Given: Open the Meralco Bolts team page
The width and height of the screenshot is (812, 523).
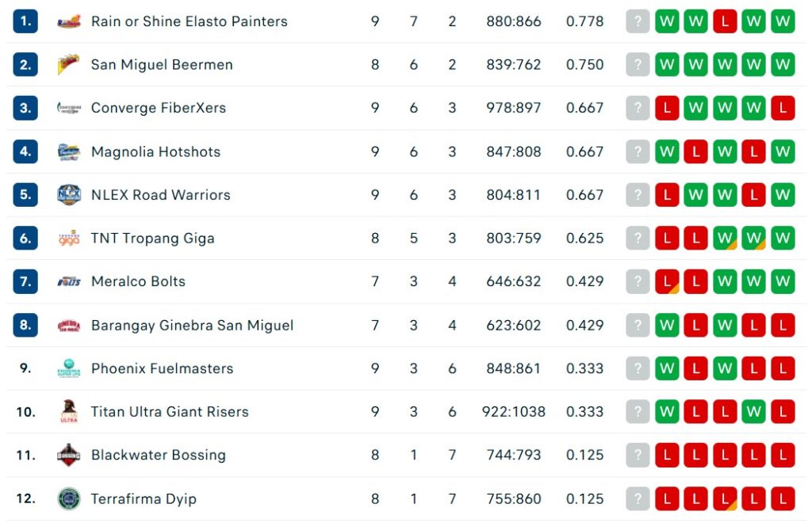Looking at the screenshot, I should 138,281.
